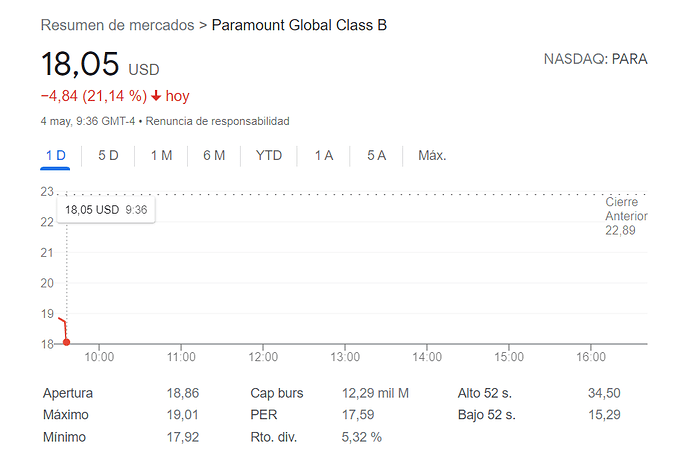Open the Renuncia de responsabilidad link
Viewport: 690px width, 461px height.
217,121
